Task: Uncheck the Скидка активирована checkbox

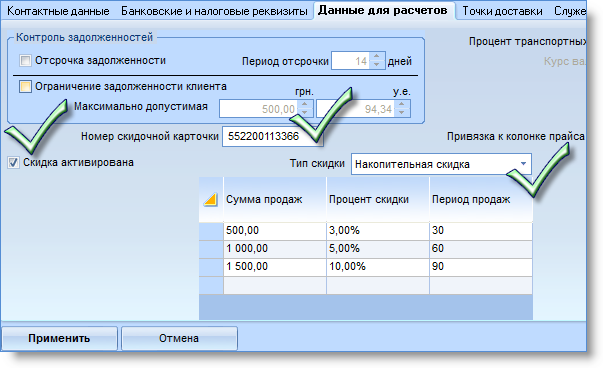Action: (13, 163)
